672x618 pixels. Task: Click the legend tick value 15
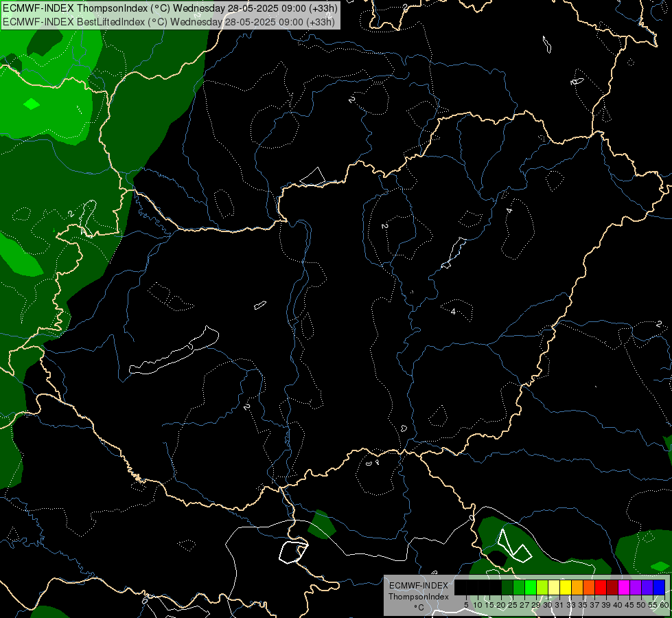tap(489, 605)
